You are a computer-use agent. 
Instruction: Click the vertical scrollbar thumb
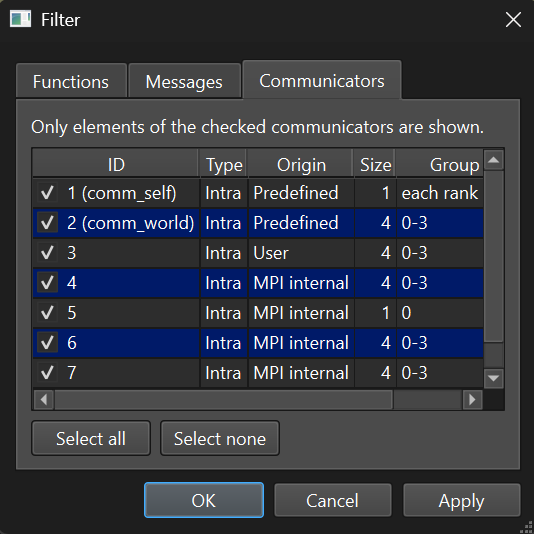point(494,256)
